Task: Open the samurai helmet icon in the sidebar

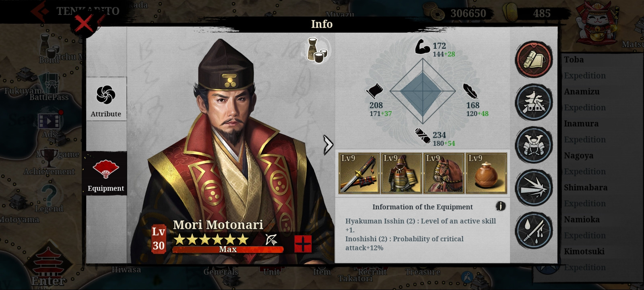Action: (x=534, y=145)
